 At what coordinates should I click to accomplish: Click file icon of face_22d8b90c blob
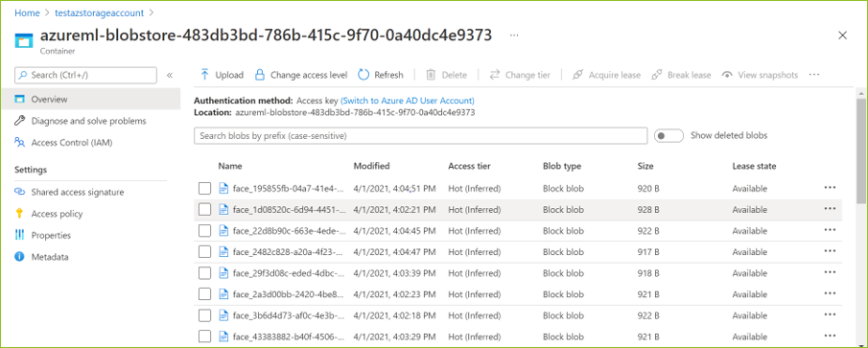[x=223, y=231]
